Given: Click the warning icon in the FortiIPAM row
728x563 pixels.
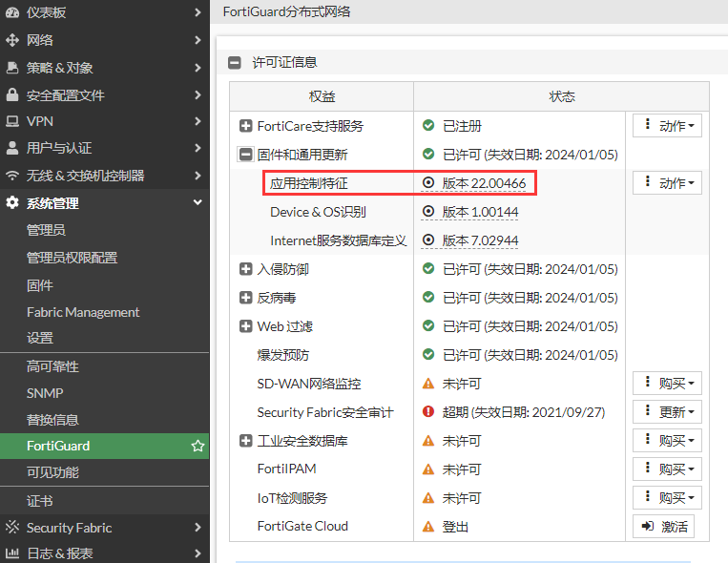Looking at the screenshot, I should click(428, 469).
